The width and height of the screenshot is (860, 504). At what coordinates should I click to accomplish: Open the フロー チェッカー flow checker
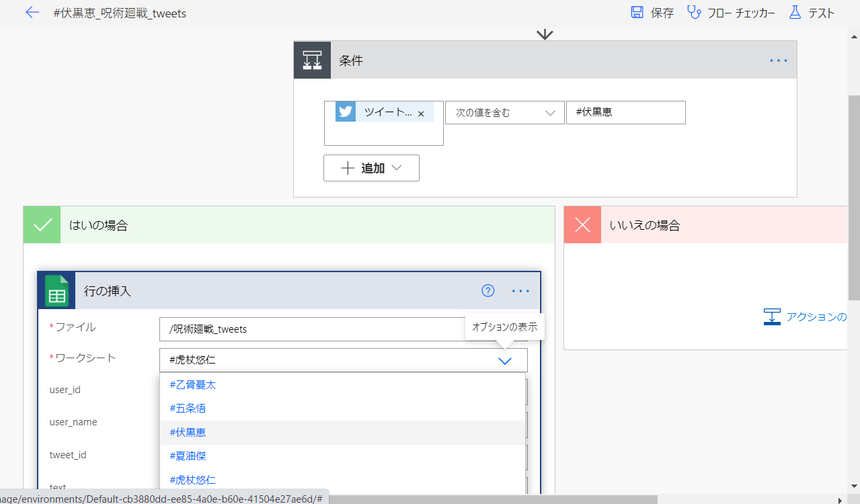pyautogui.click(x=731, y=13)
